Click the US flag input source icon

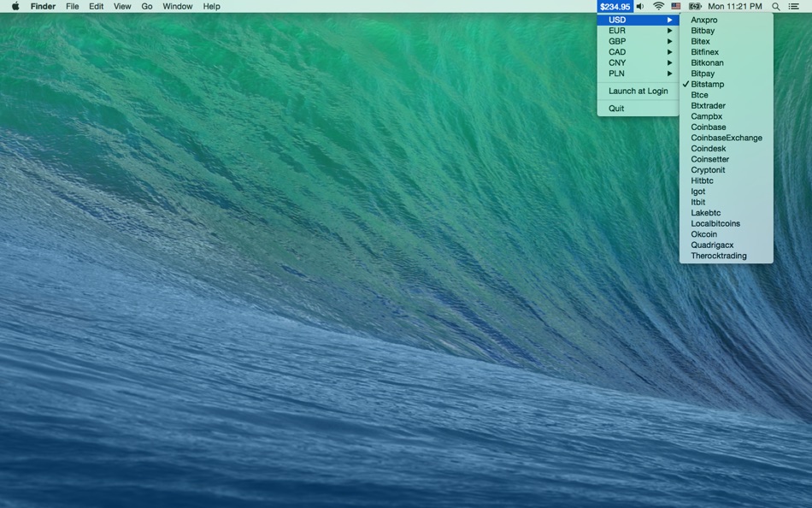[x=676, y=6]
